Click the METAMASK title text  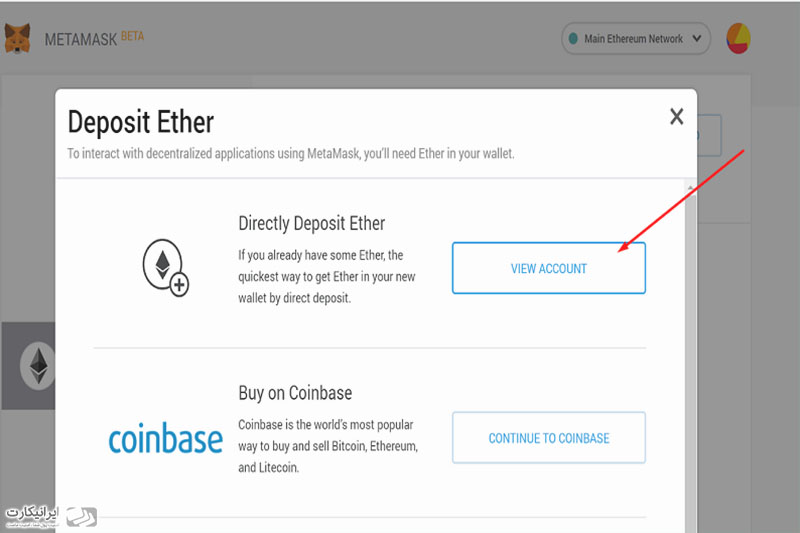point(81,39)
